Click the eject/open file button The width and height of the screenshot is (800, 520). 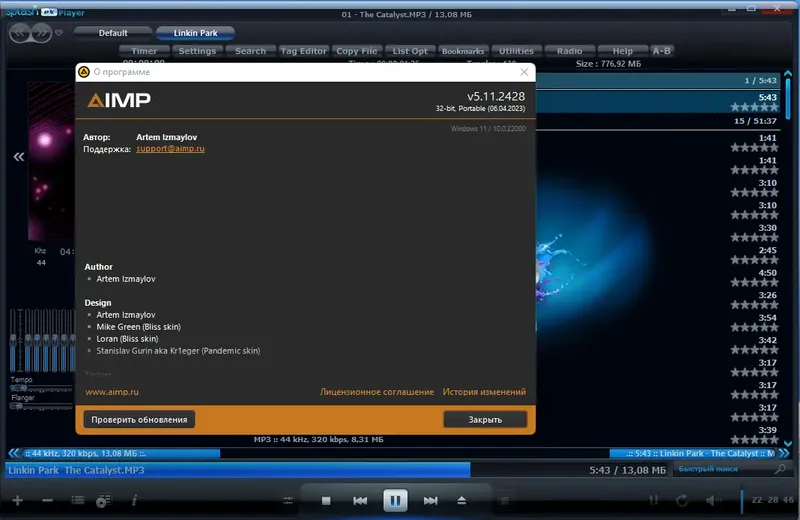461,501
